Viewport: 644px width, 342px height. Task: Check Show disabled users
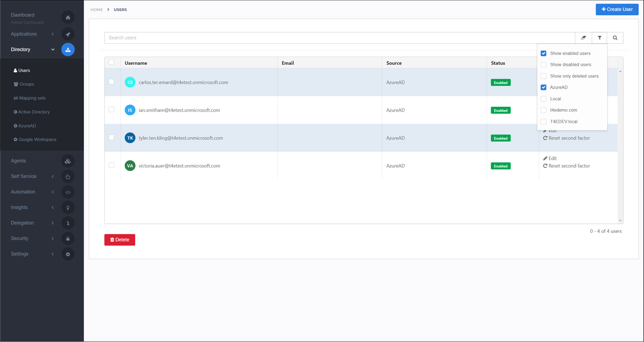(544, 65)
